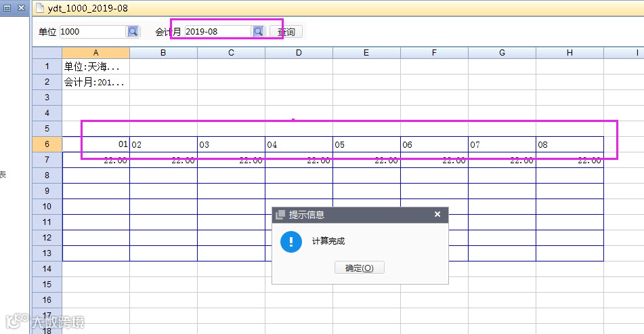Click the search icon beside 单位 field

tap(133, 32)
